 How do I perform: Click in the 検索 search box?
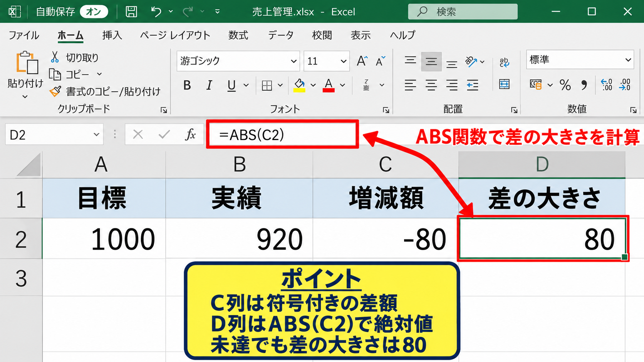tap(463, 12)
